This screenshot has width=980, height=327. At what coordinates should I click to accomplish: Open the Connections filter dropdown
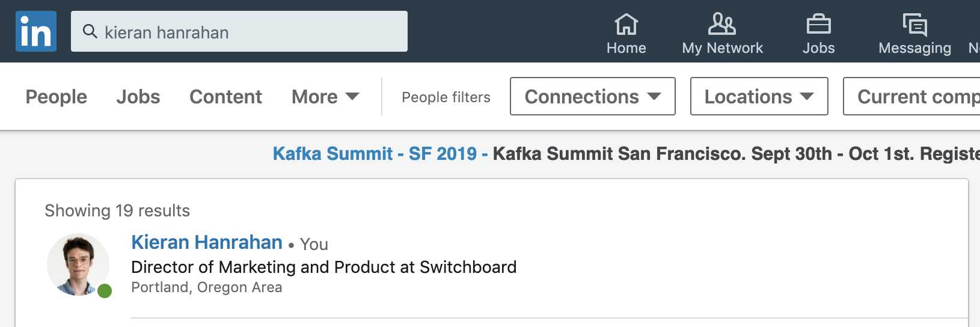click(593, 96)
